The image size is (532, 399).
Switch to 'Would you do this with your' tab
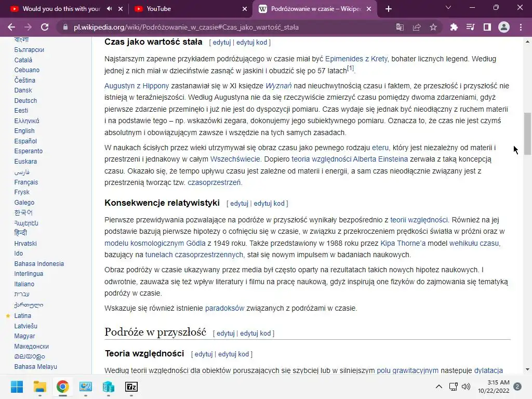(x=61, y=9)
